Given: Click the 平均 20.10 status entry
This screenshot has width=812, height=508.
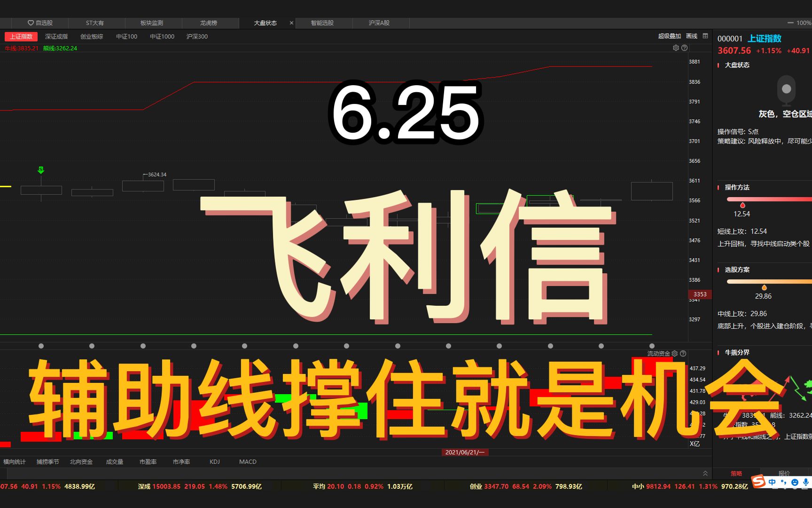Looking at the screenshot, I should (x=363, y=486).
